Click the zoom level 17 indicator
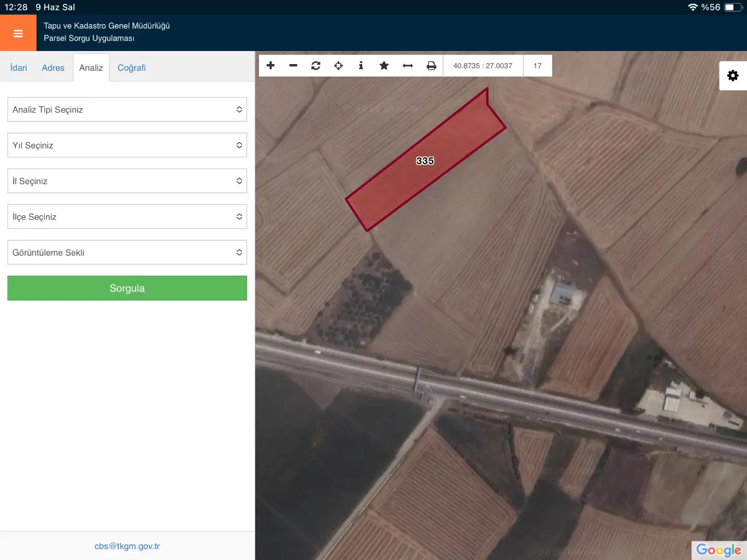This screenshot has width=747, height=560. tap(537, 65)
